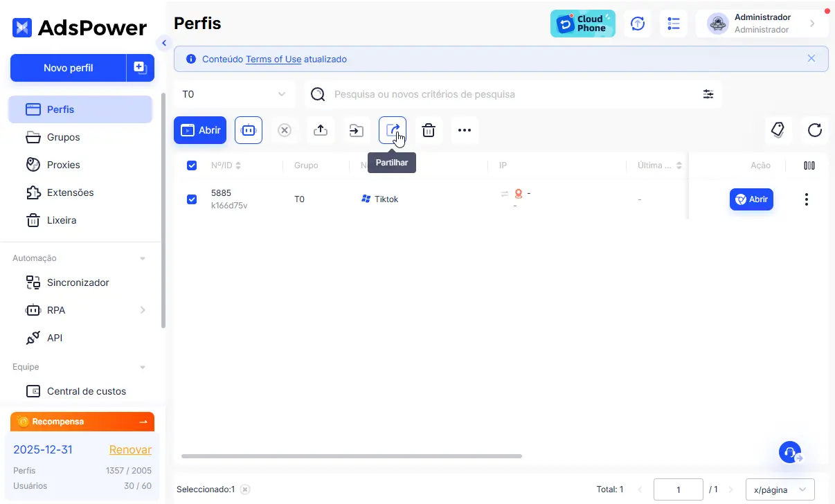835x504 pixels.
Task: Open the Cloud Phone banner icon
Action: 582,24
